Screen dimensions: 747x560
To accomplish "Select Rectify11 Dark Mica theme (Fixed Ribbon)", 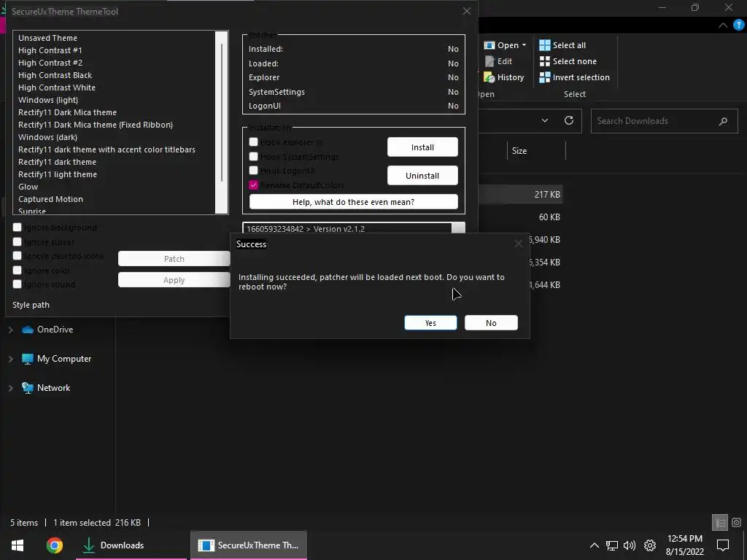I will click(x=96, y=125).
